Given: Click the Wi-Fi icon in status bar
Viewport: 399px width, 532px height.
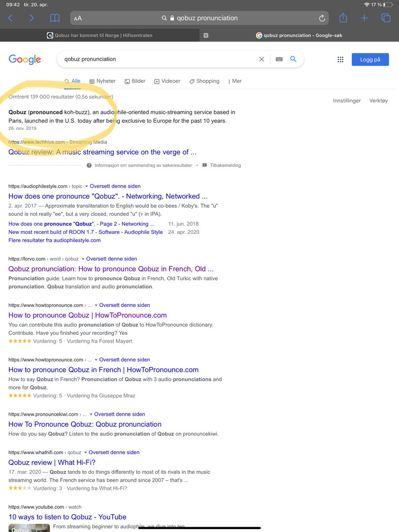Looking at the screenshot, I should point(366,4).
